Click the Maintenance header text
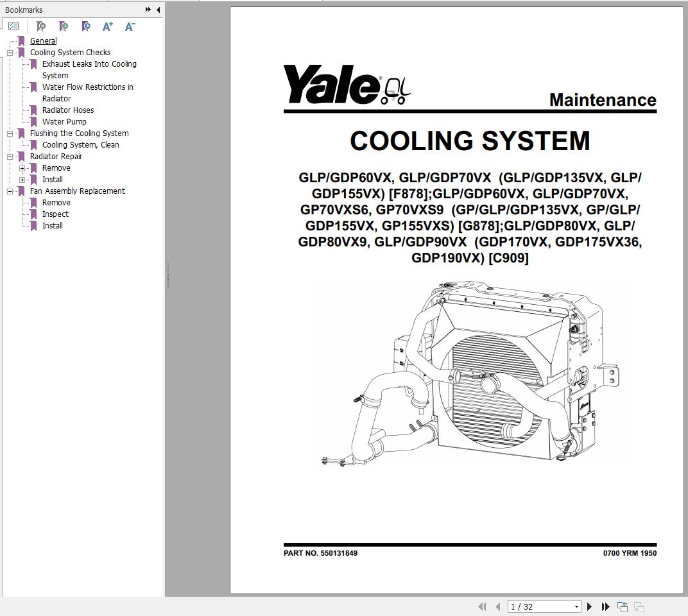Image resolution: width=688 pixels, height=616 pixels. pyautogui.click(x=603, y=99)
